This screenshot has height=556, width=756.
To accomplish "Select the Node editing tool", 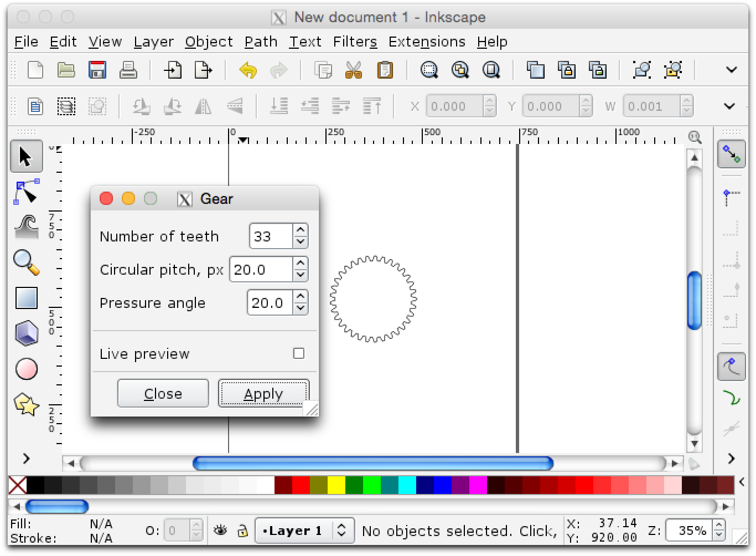I will click(x=26, y=192).
